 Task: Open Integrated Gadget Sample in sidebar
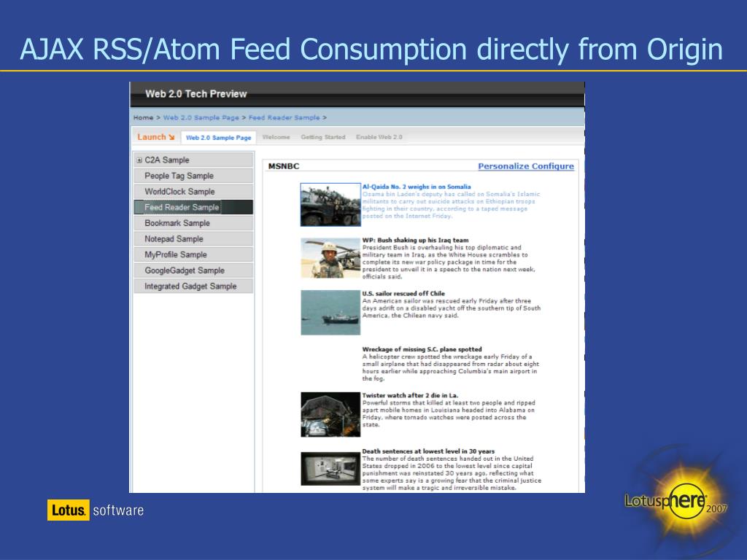click(193, 286)
